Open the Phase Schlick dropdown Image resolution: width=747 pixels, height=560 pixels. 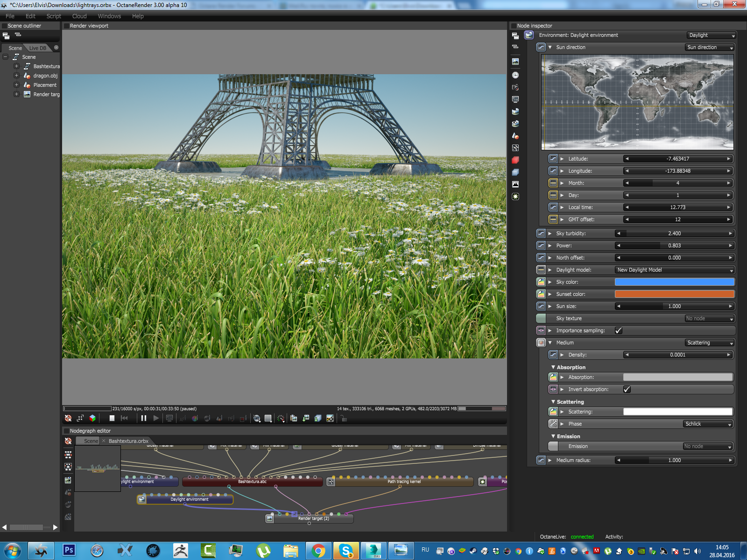tap(708, 424)
